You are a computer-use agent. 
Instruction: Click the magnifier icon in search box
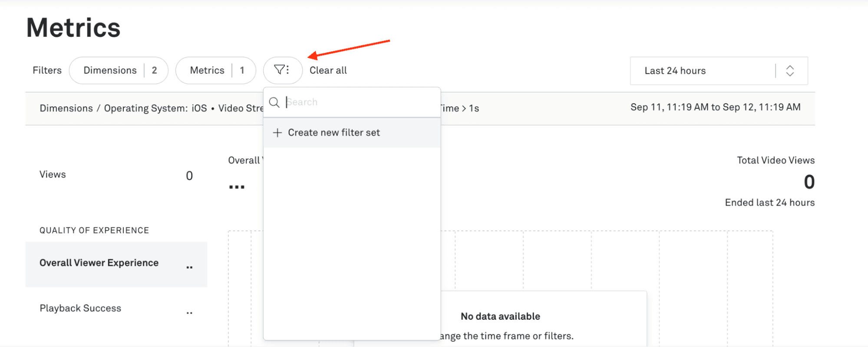click(274, 102)
